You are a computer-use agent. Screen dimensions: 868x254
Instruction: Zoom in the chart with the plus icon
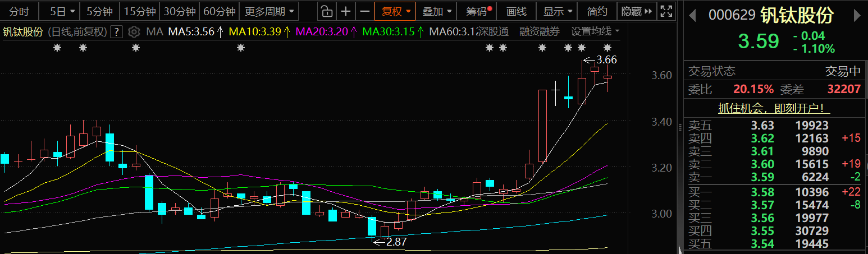point(346,11)
